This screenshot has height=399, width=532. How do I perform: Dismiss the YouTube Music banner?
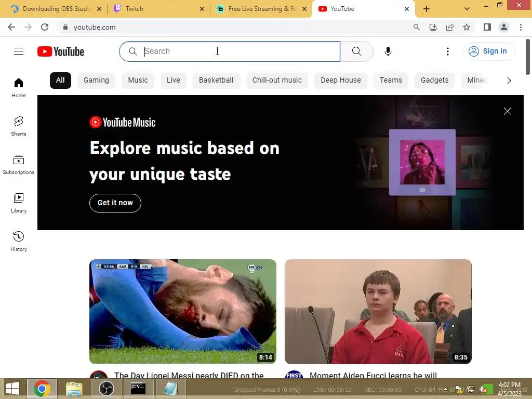(507, 111)
